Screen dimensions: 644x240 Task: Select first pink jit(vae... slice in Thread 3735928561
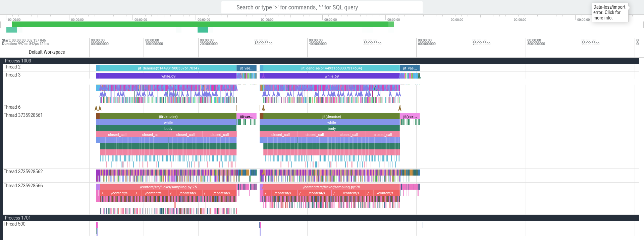coord(247,116)
